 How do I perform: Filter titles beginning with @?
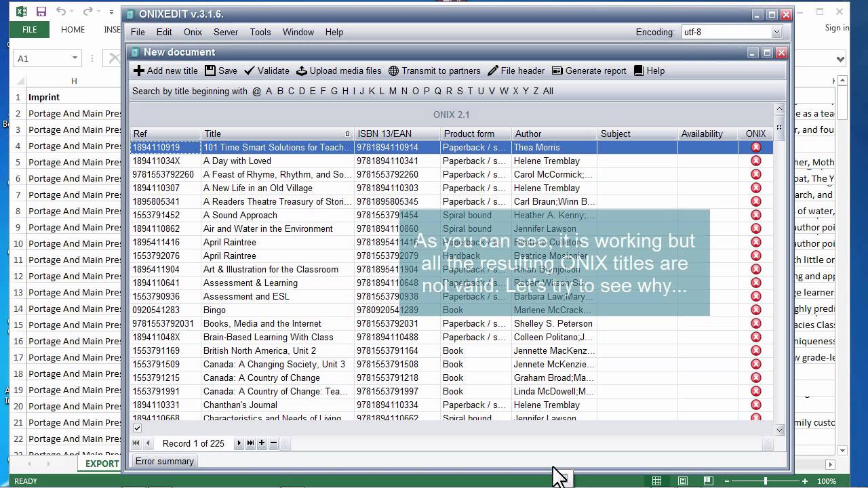tap(256, 91)
